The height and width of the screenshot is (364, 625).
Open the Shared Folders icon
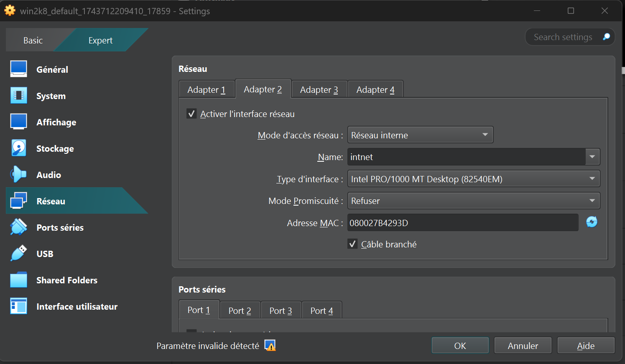19,280
